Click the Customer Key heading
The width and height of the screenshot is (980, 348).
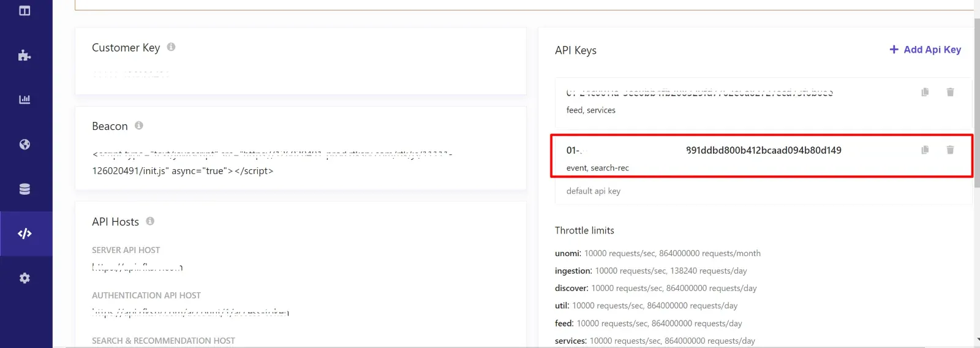(x=126, y=47)
